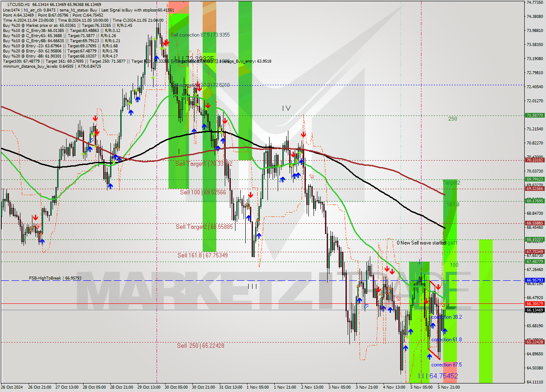Click the red 70.33102 price tag
546x392 pixels.
534,160
